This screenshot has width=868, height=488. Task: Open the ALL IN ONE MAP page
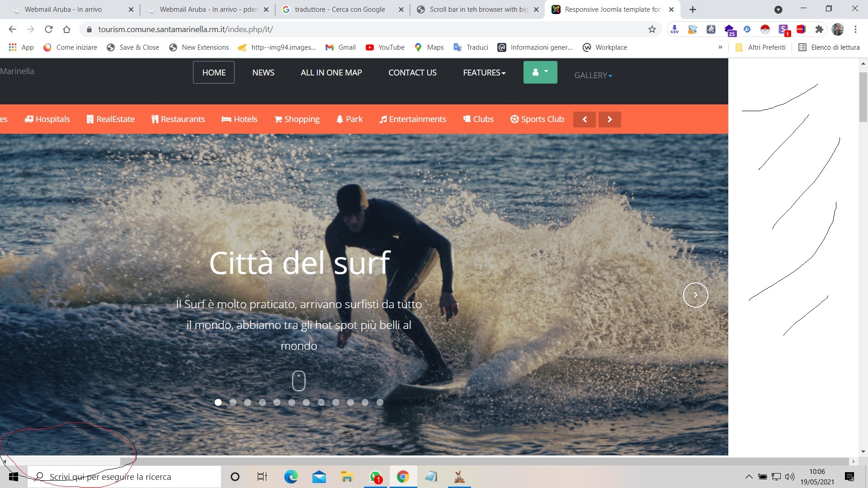[331, 72]
